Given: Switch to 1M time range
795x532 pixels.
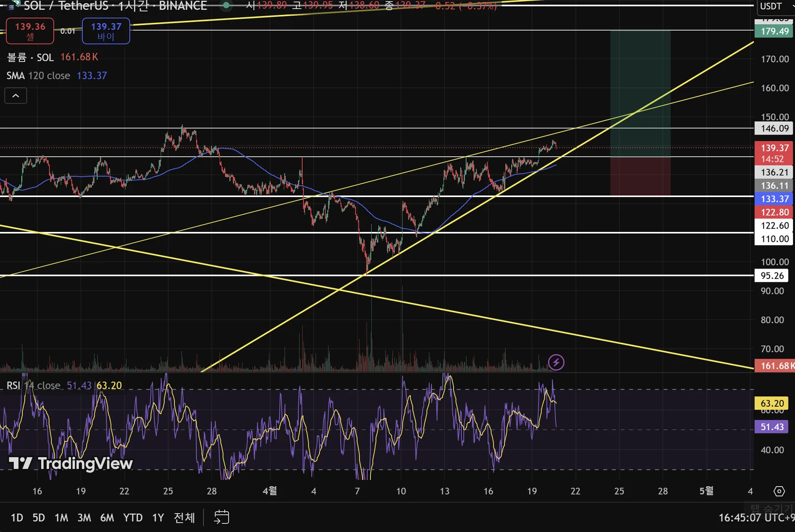Looking at the screenshot, I should tap(61, 518).
